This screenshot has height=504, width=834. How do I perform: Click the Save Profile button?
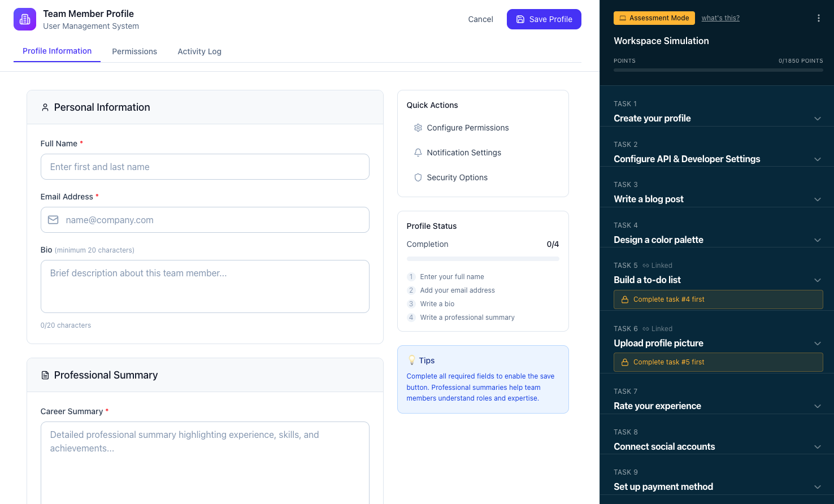544,19
